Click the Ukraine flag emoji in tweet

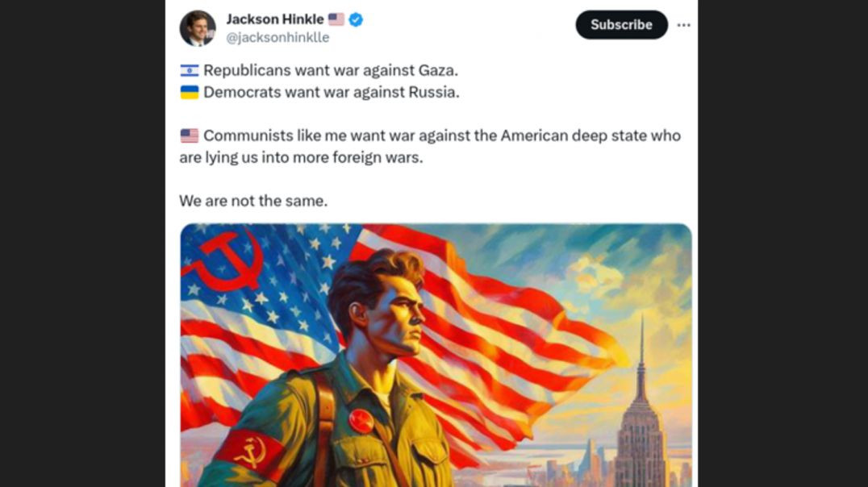[190, 92]
